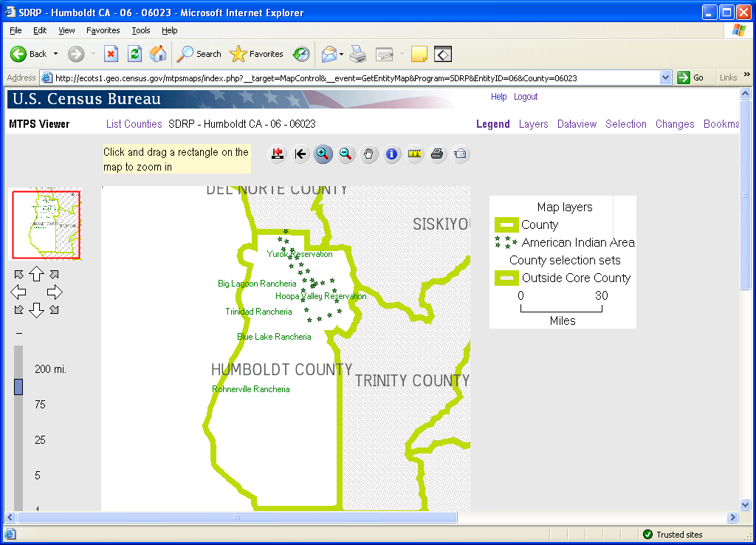The image size is (756, 545).
Task: Pan the map north with up arrow
Action: [36, 274]
